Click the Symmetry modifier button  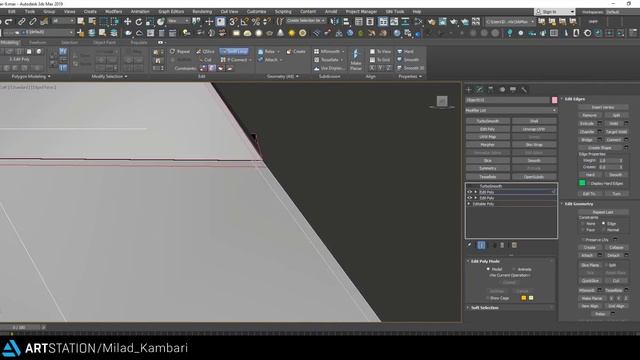pos(487,169)
